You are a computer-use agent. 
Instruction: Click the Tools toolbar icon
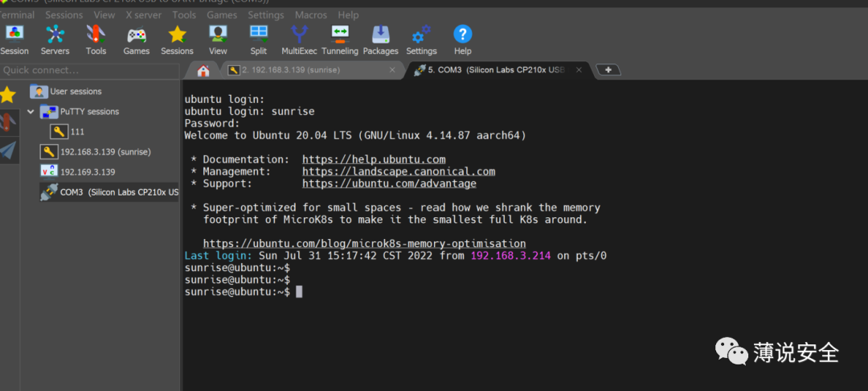pos(96,39)
